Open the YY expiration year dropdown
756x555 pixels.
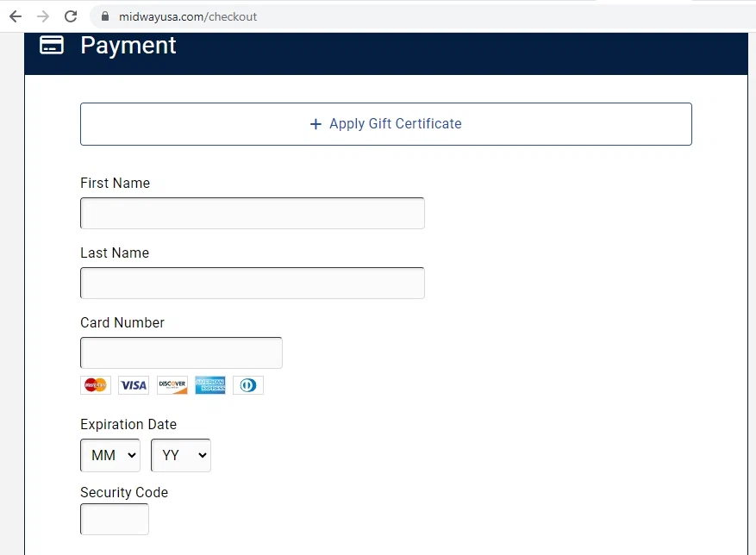tap(181, 455)
